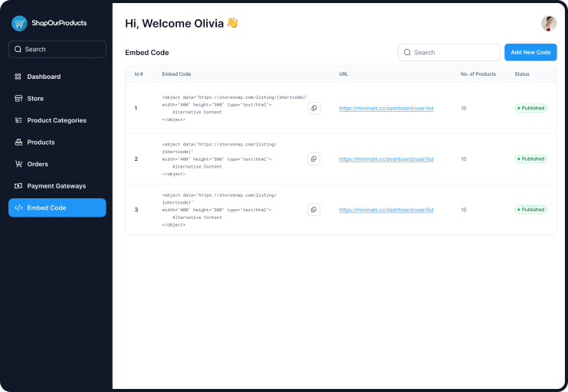Copy embed code for row 1
The image size is (568, 392).
click(314, 109)
